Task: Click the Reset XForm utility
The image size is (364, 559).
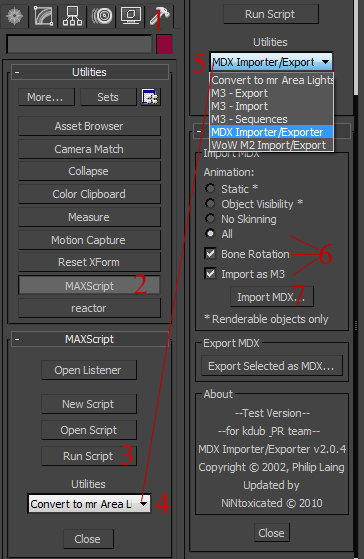Action: click(x=89, y=262)
